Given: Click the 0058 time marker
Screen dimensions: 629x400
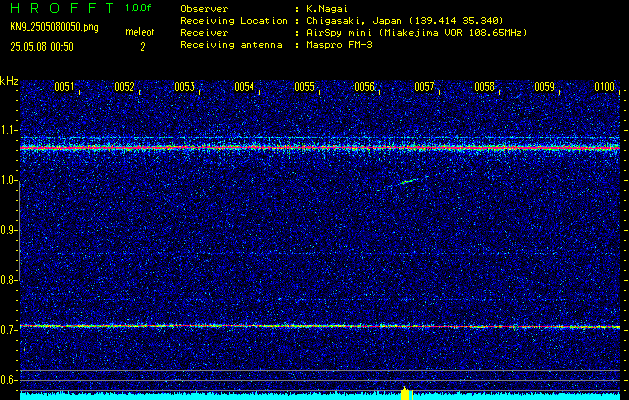Looking at the screenshot, I should coord(485,87).
